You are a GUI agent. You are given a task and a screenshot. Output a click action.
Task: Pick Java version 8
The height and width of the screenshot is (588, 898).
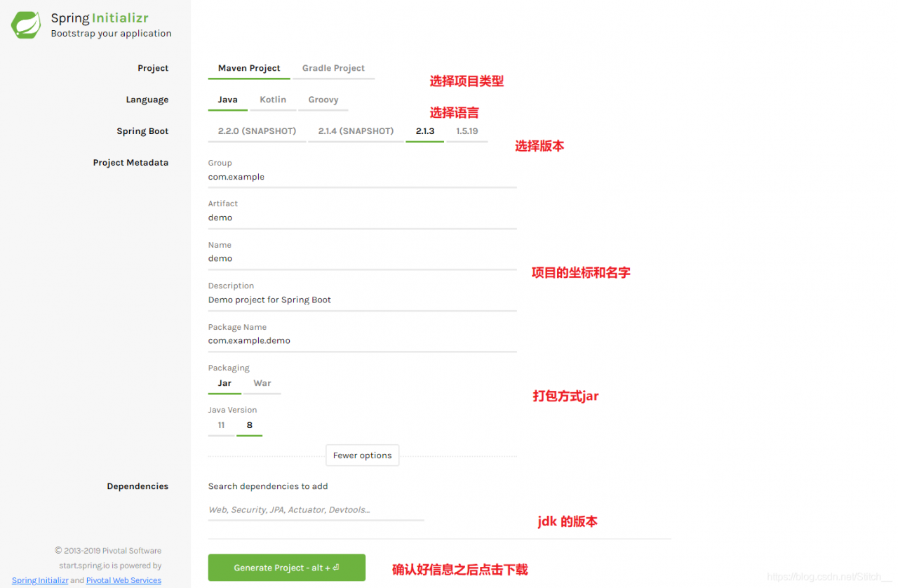(x=249, y=425)
